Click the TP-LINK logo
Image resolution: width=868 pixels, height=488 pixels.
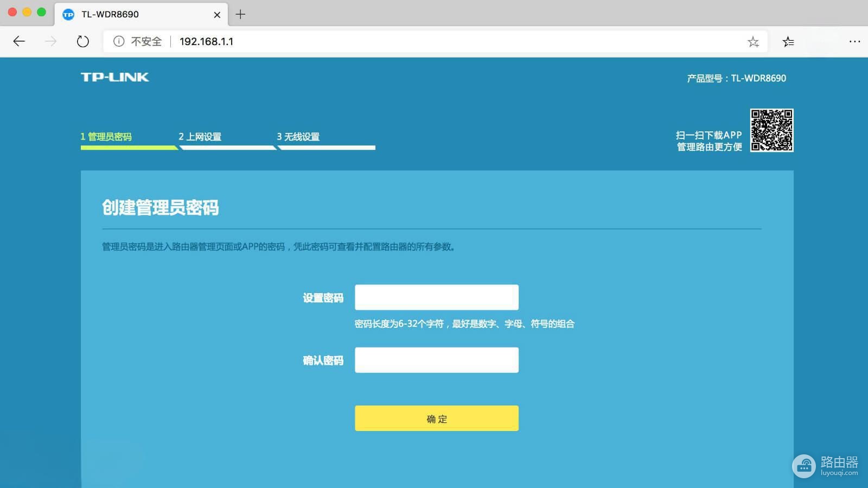tap(115, 77)
